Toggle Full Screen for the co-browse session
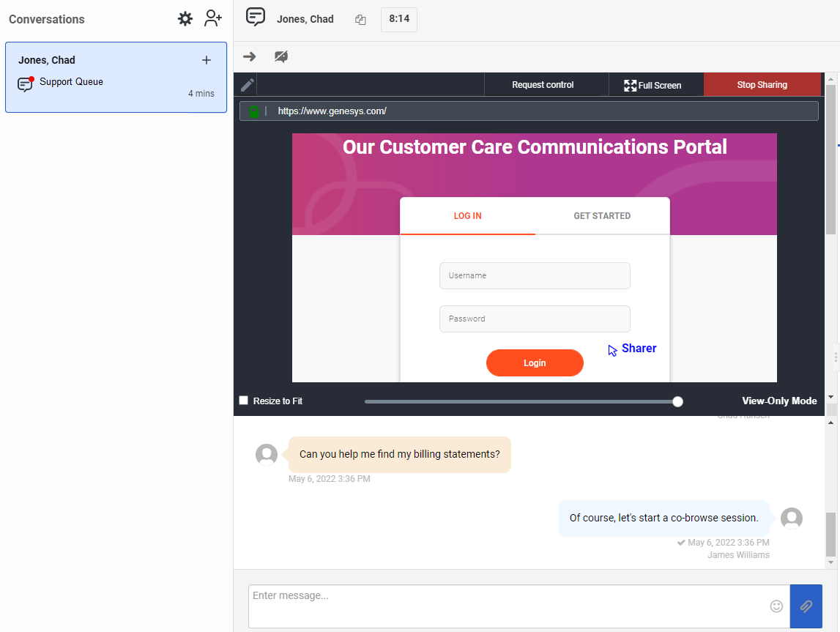 (654, 84)
